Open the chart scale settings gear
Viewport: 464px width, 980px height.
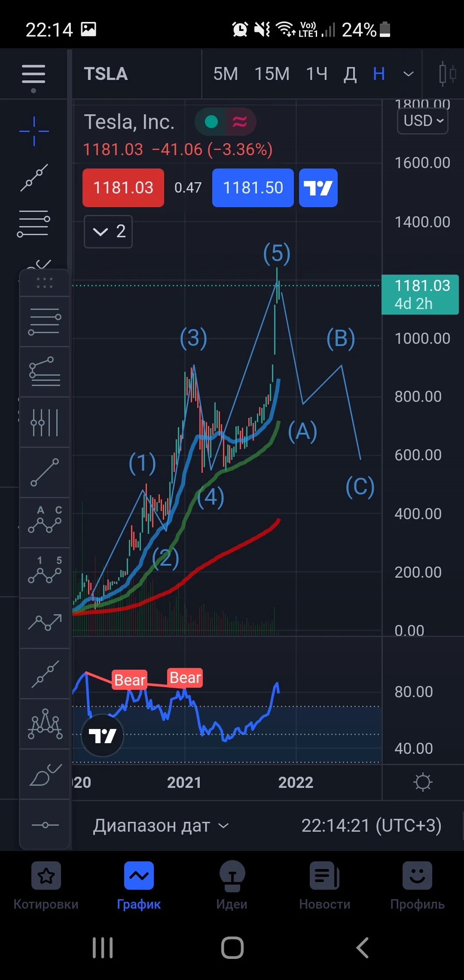pyautogui.click(x=423, y=782)
